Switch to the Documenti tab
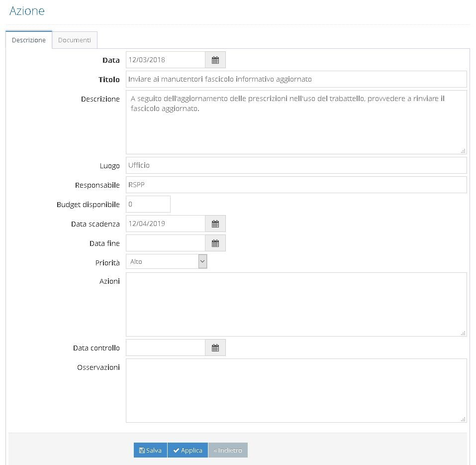The height and width of the screenshot is (465, 476). tap(75, 40)
